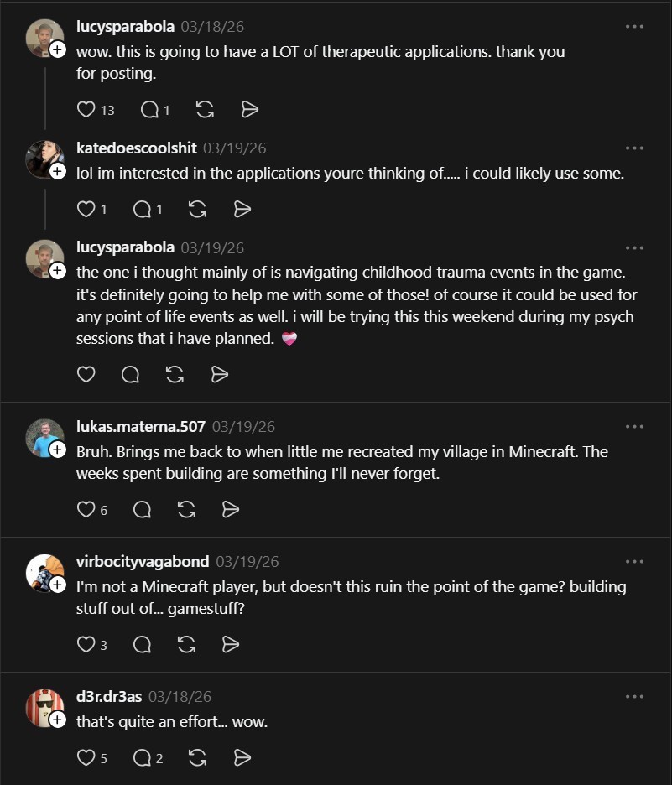
Task: Like katedoescoolshit's reply
Action: (86, 209)
